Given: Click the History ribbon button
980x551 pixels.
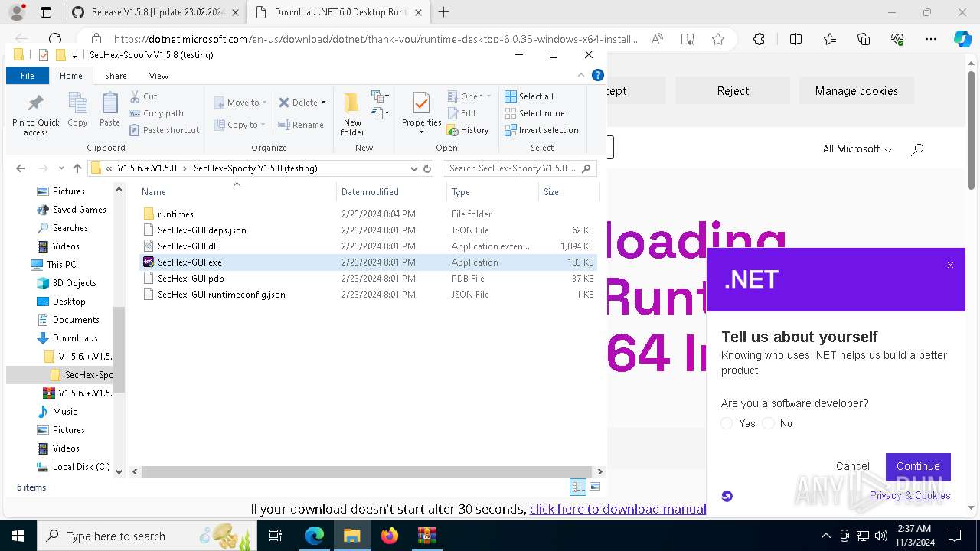Looking at the screenshot, I should [468, 130].
